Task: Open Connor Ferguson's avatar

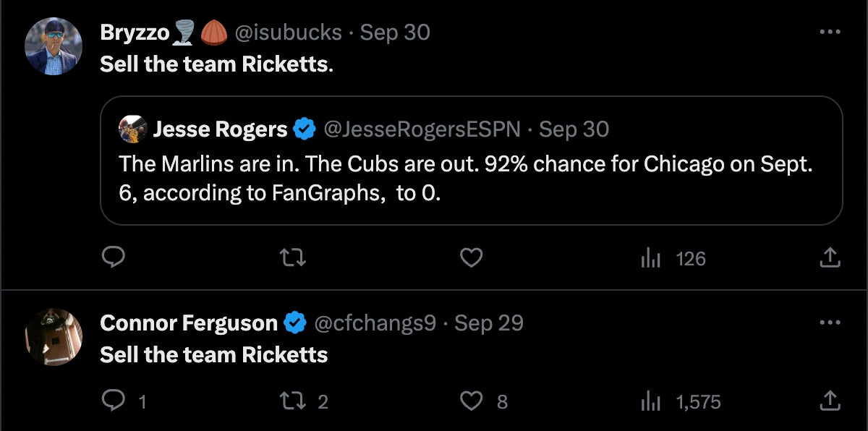Action: click(54, 337)
